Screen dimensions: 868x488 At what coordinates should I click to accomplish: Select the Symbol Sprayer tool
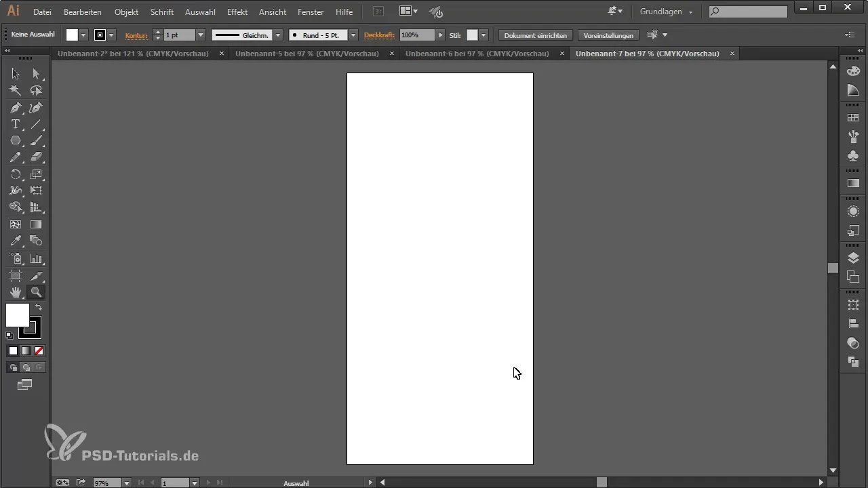click(16, 259)
